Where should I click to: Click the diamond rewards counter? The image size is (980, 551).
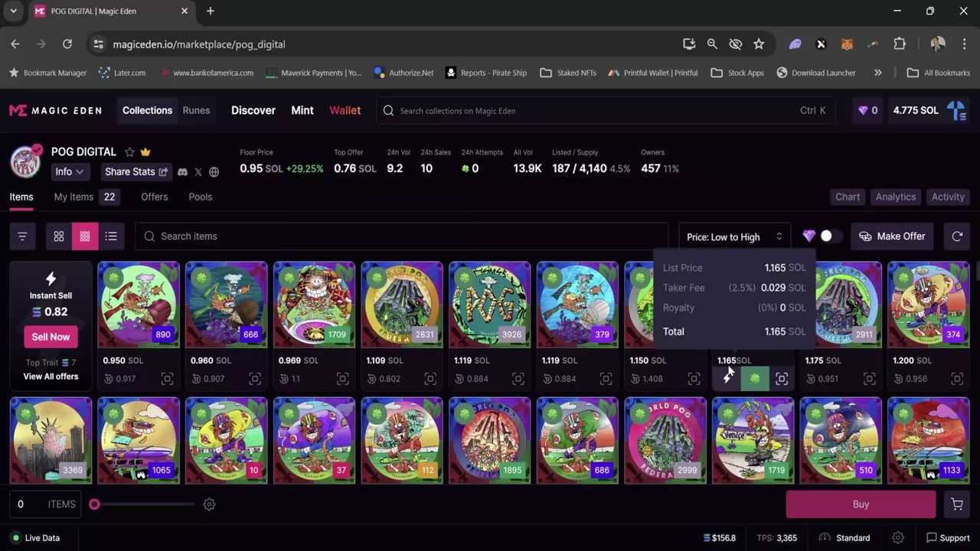(x=867, y=110)
